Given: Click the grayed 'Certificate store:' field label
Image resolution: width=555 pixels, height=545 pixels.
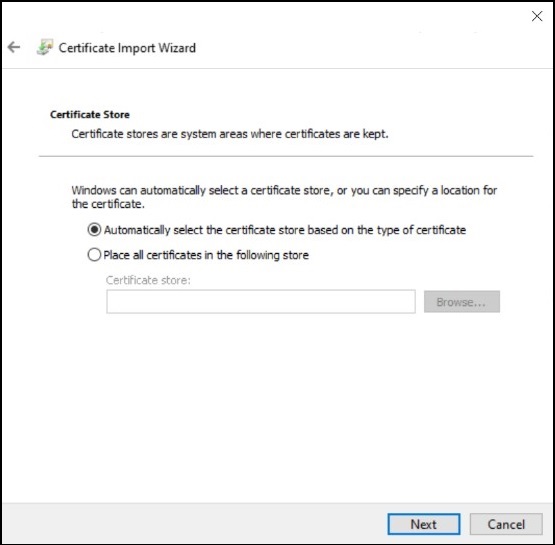Looking at the screenshot, I should click(x=148, y=280).
